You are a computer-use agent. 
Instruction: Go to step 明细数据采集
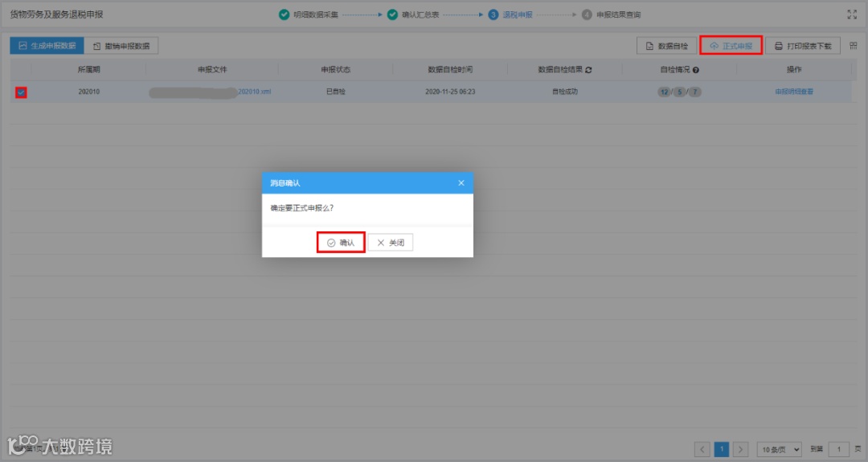309,15
